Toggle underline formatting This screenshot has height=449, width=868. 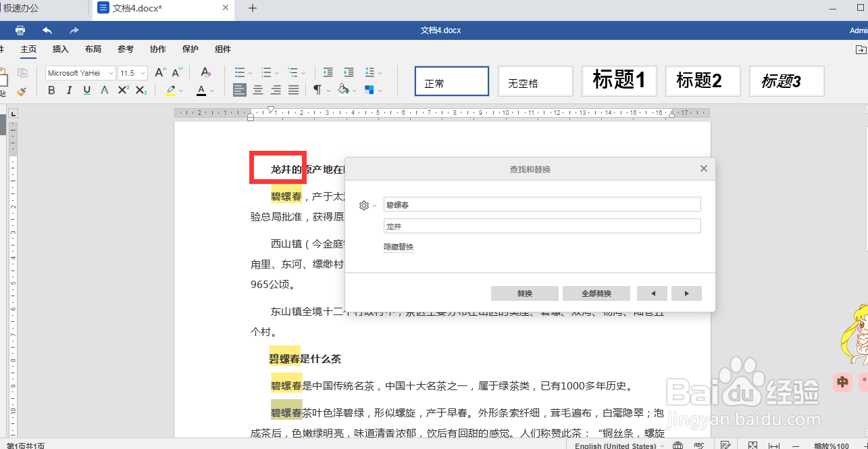(85, 90)
